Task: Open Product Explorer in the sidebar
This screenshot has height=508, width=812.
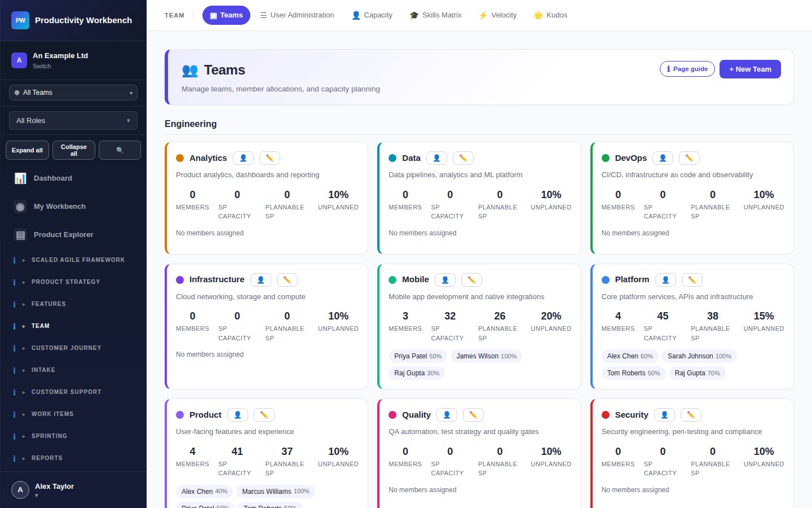Action: pyautogui.click(x=73, y=235)
